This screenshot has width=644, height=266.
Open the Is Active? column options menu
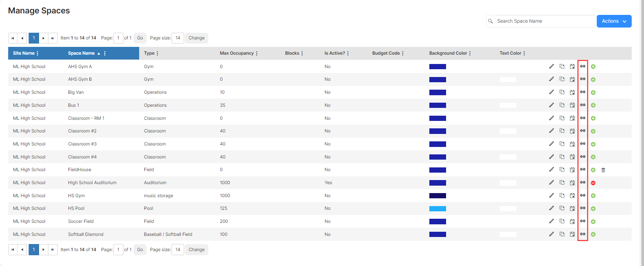coord(348,53)
